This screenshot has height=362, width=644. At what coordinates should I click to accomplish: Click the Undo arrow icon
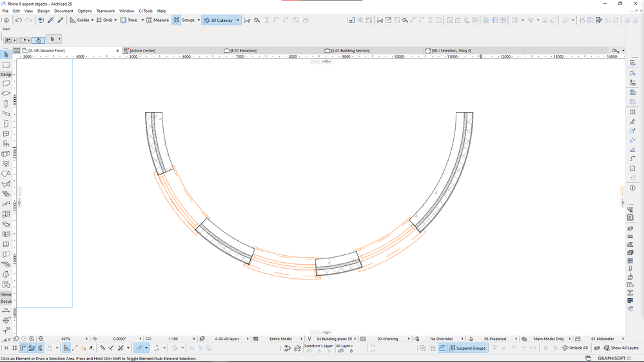(19, 20)
